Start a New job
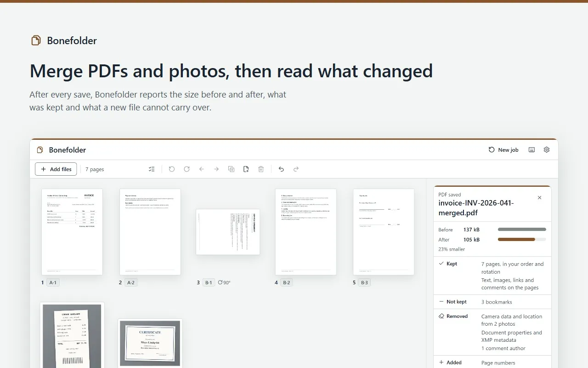Image resolution: width=588 pixels, height=368 pixels. coord(503,150)
